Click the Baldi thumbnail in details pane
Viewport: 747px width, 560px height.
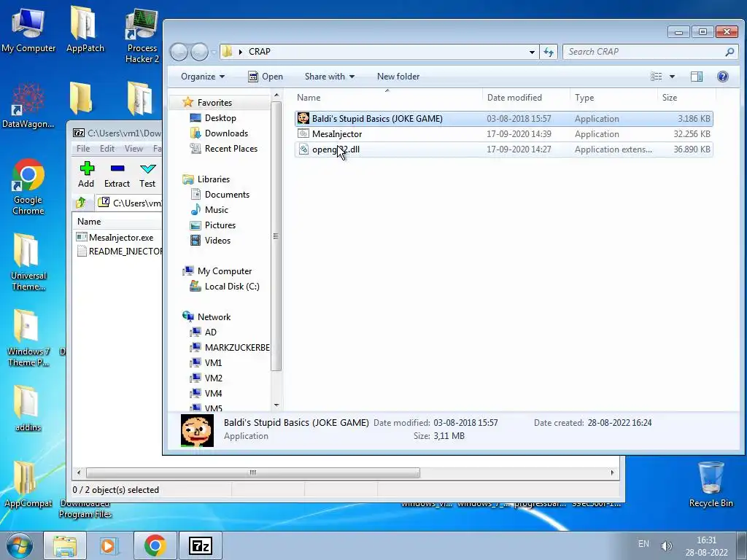[197, 430]
